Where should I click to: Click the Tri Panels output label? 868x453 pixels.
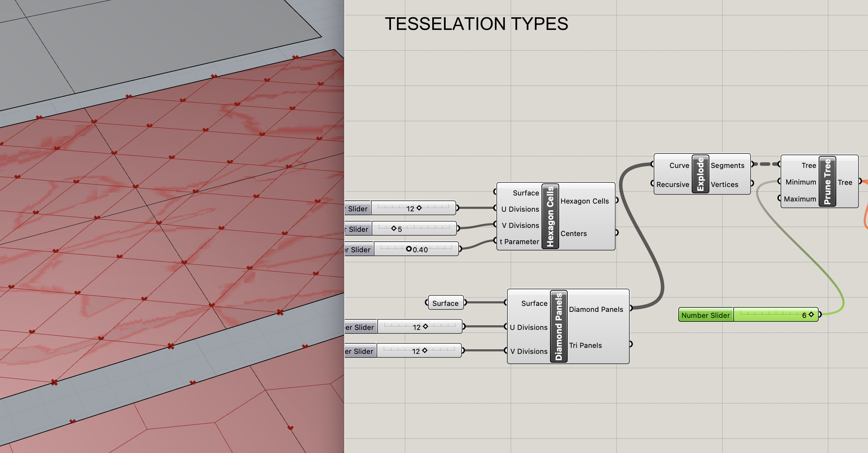click(x=585, y=345)
